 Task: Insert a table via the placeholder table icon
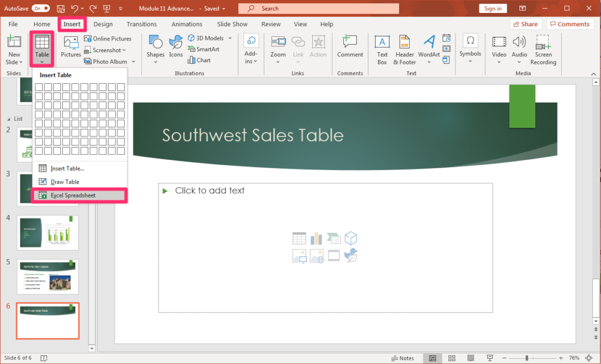point(299,239)
